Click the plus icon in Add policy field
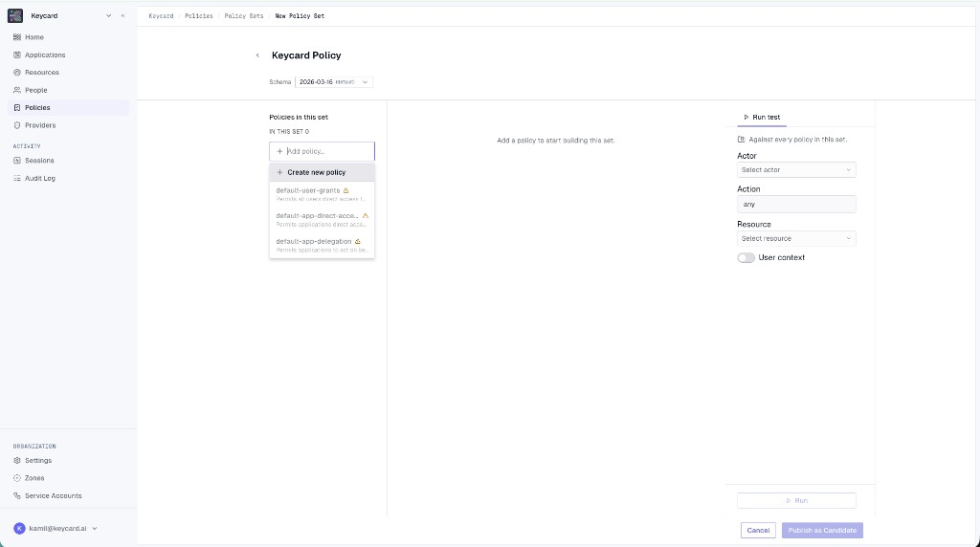The image size is (980, 547). pyautogui.click(x=279, y=151)
